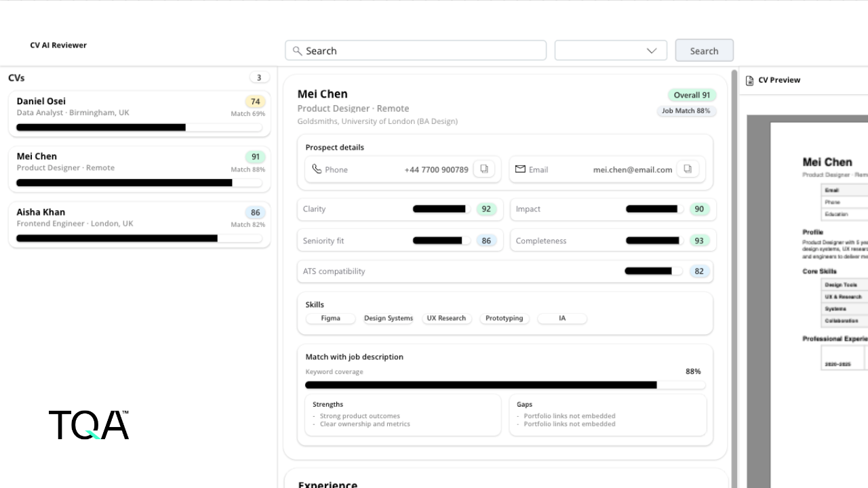The width and height of the screenshot is (868, 488).
Task: Click the Experience section heading
Action: [328, 485]
